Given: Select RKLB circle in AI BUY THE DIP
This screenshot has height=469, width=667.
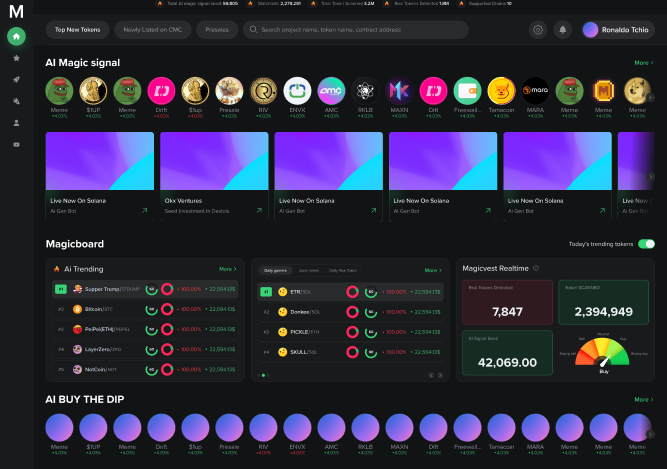Looking at the screenshot, I should click(365, 428).
